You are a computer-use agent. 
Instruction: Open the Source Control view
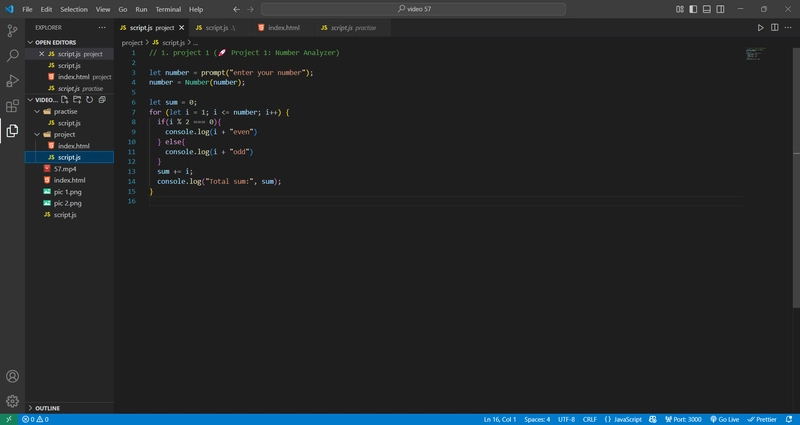(12, 31)
